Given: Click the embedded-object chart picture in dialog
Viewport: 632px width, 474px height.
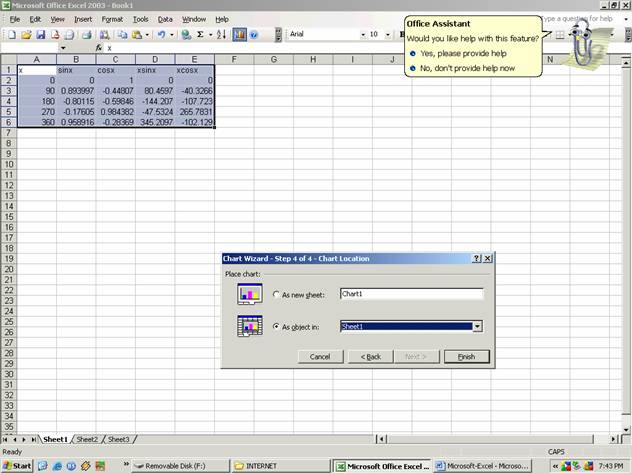Looking at the screenshot, I should point(250,326).
